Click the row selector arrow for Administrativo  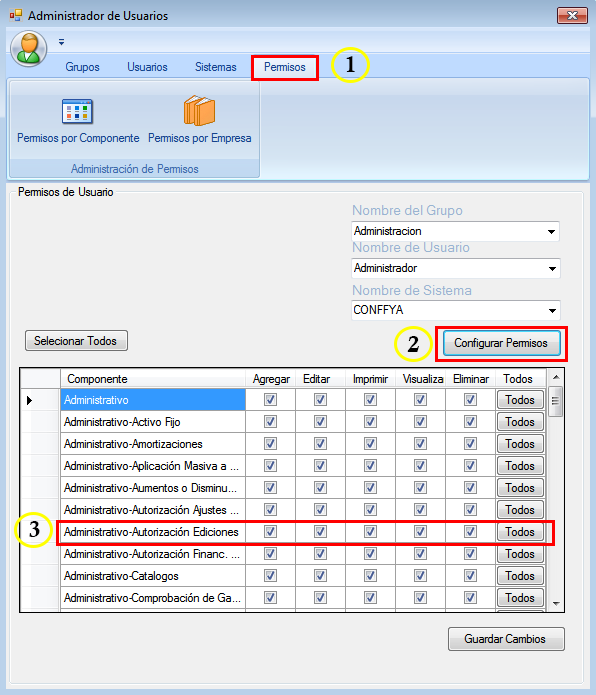(x=30, y=400)
